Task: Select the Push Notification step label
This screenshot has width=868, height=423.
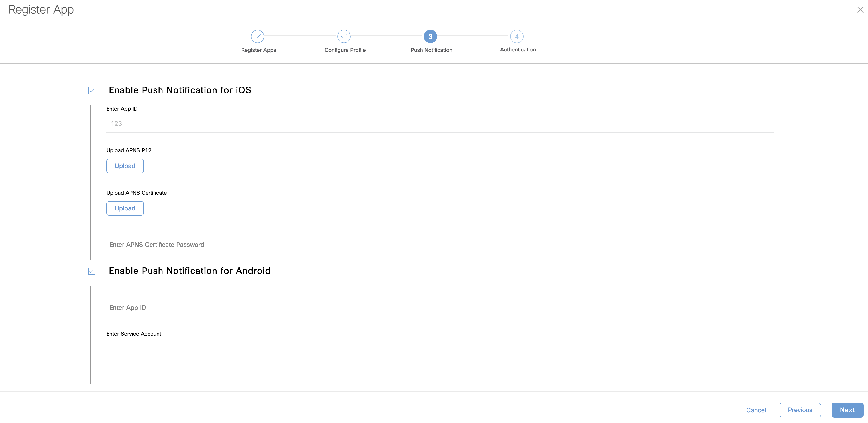Action: pyautogui.click(x=431, y=50)
